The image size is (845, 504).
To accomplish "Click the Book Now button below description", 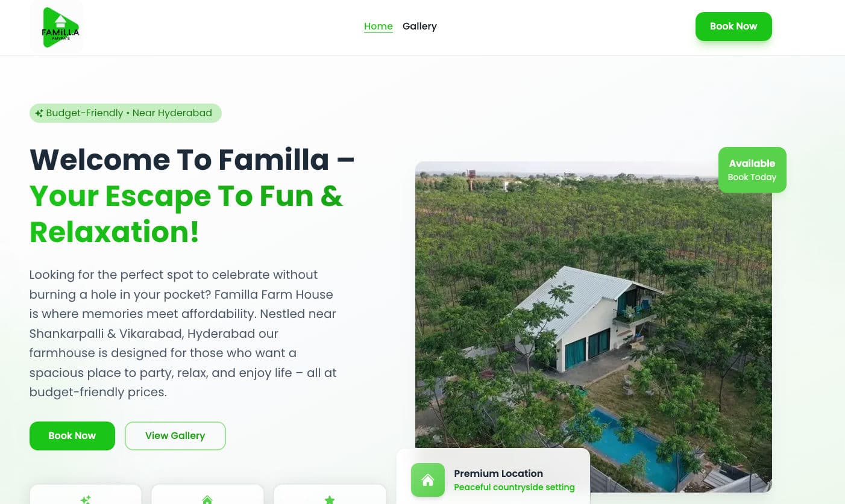I will pos(72,436).
